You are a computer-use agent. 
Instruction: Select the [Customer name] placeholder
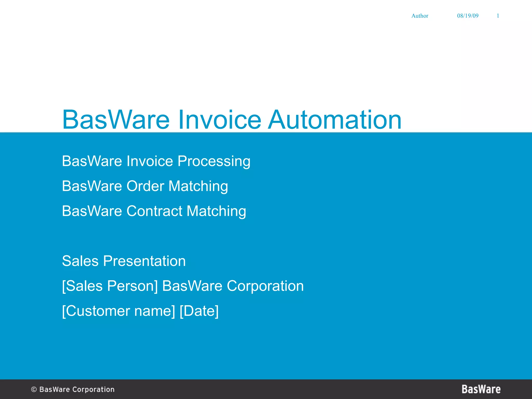pyautogui.click(x=119, y=311)
